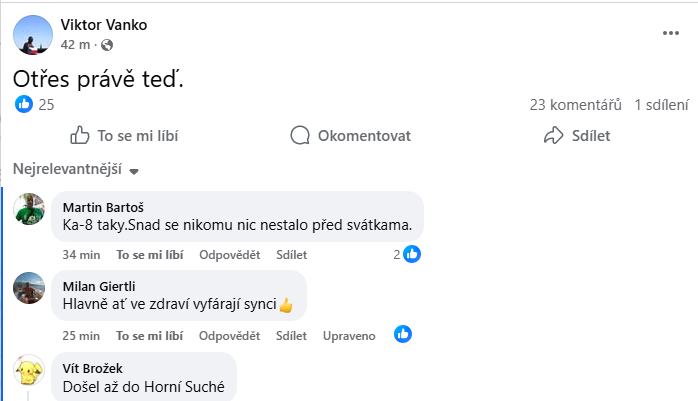Click the like reaction on Milan Giertli's comment
The height and width of the screenshot is (401, 698).
pyautogui.click(x=403, y=335)
